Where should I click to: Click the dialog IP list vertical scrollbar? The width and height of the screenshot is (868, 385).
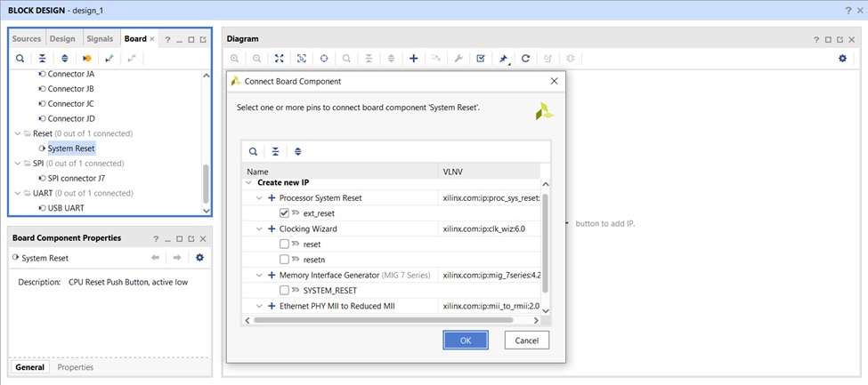545,244
